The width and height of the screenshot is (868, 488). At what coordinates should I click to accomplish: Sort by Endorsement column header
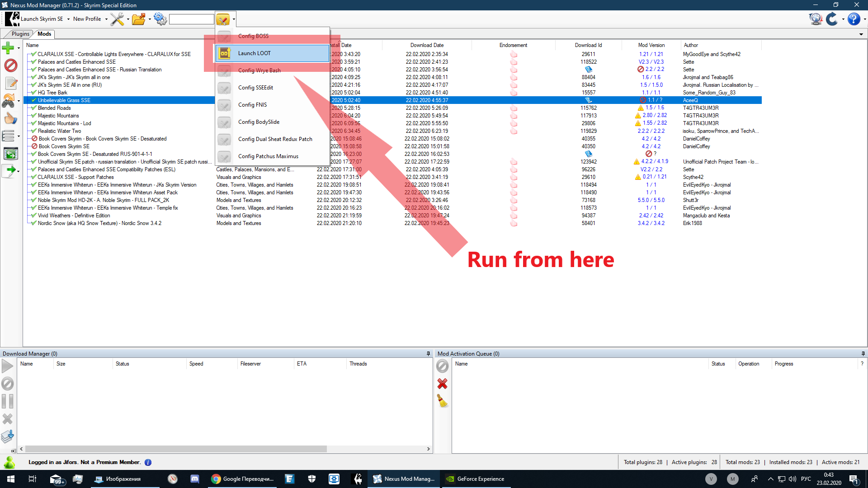(513, 45)
